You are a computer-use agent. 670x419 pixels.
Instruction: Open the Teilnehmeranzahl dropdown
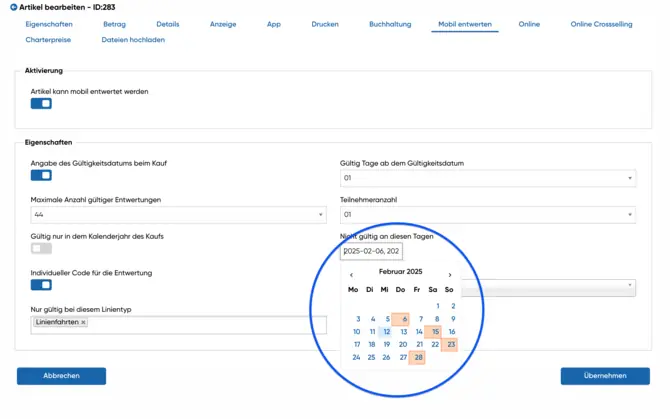click(x=488, y=215)
